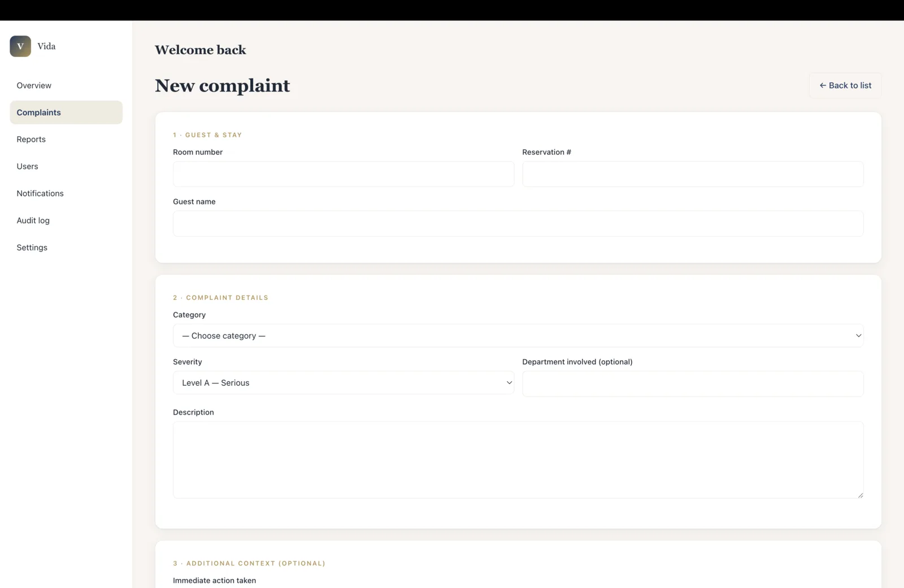Image resolution: width=904 pixels, height=588 pixels.
Task: Open the Choose category dropdown
Action: click(518, 336)
